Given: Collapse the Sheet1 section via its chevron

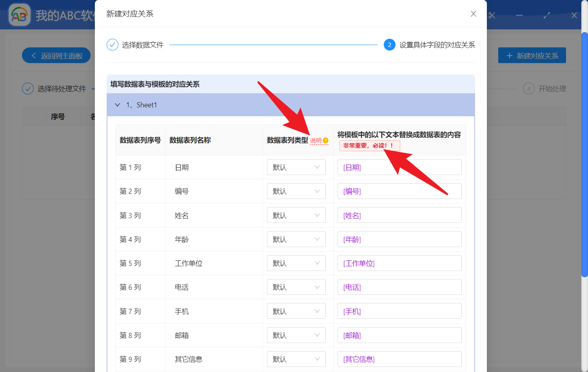Looking at the screenshot, I should [x=118, y=105].
